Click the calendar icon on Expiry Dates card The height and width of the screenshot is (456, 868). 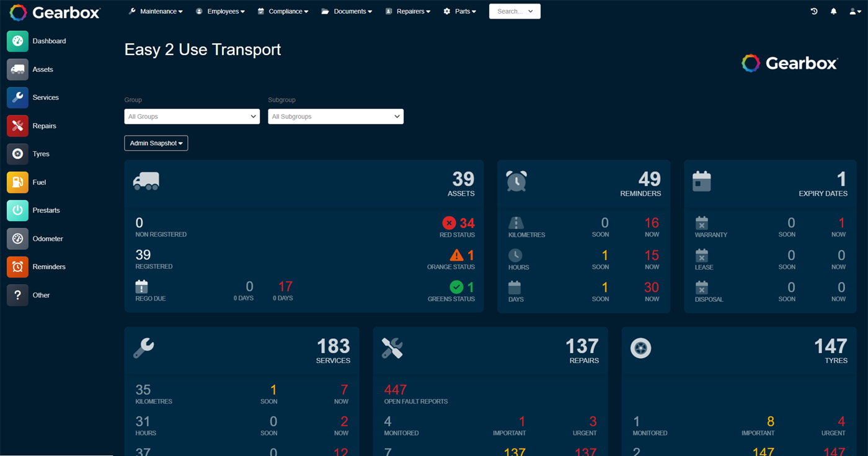click(702, 181)
